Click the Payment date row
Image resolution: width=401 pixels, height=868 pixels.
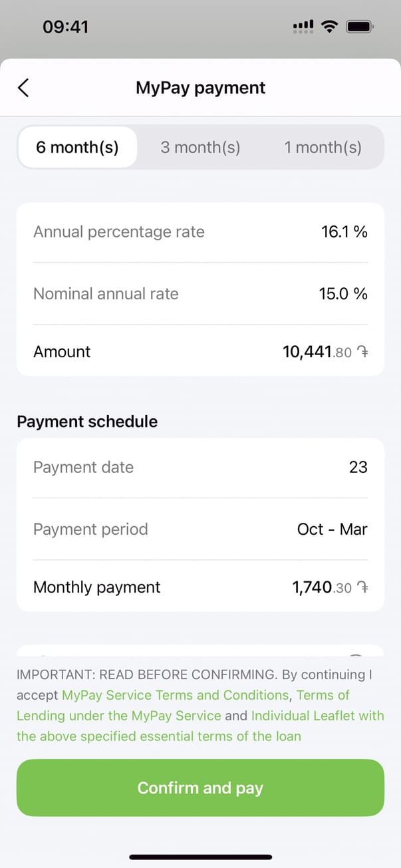(x=200, y=468)
